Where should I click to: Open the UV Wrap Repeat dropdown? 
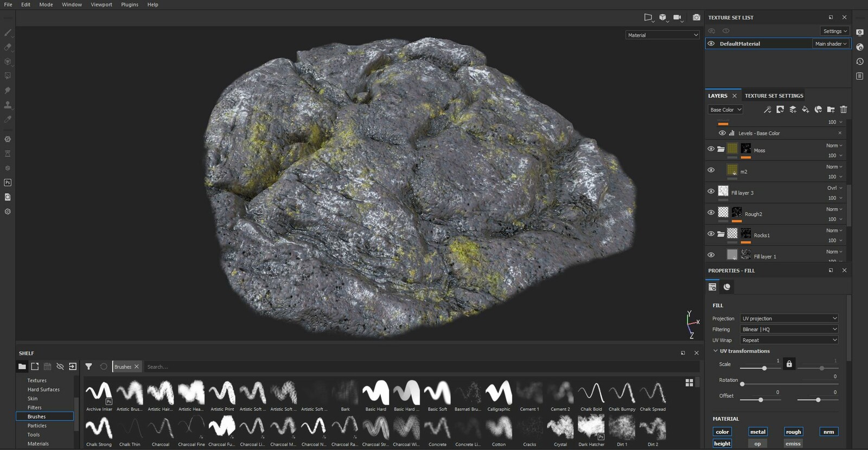point(789,340)
